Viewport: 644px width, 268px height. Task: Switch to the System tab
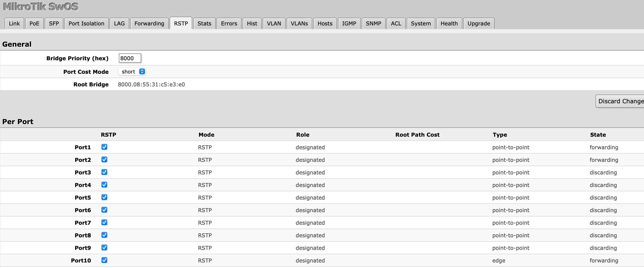tap(421, 23)
